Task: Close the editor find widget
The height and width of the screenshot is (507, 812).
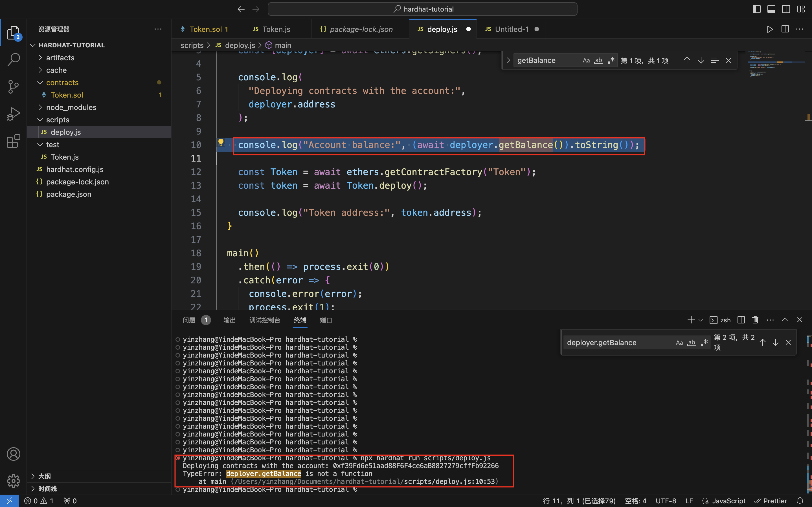Action: (728, 60)
